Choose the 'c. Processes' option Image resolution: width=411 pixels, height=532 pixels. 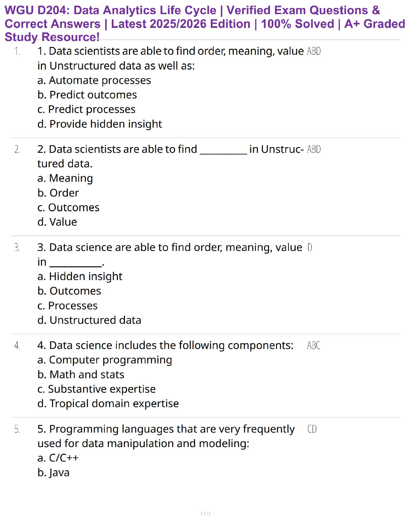tap(68, 306)
